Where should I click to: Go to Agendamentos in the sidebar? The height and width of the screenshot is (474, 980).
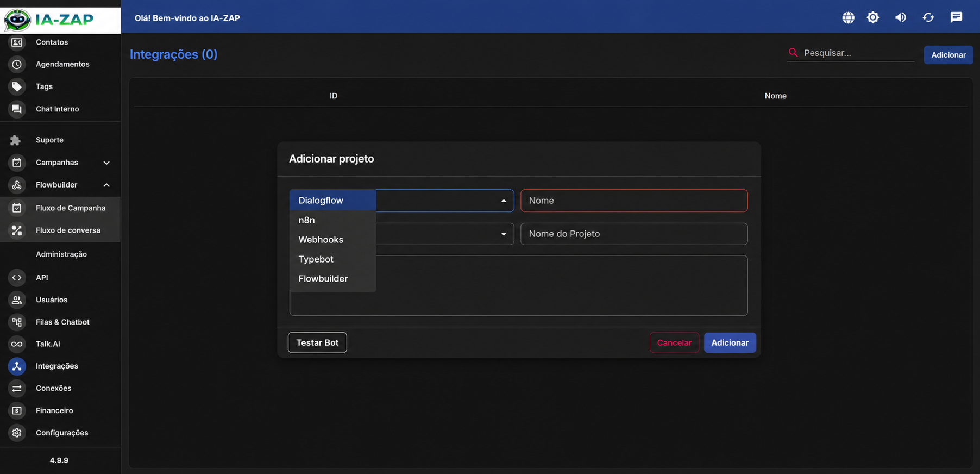[62, 64]
